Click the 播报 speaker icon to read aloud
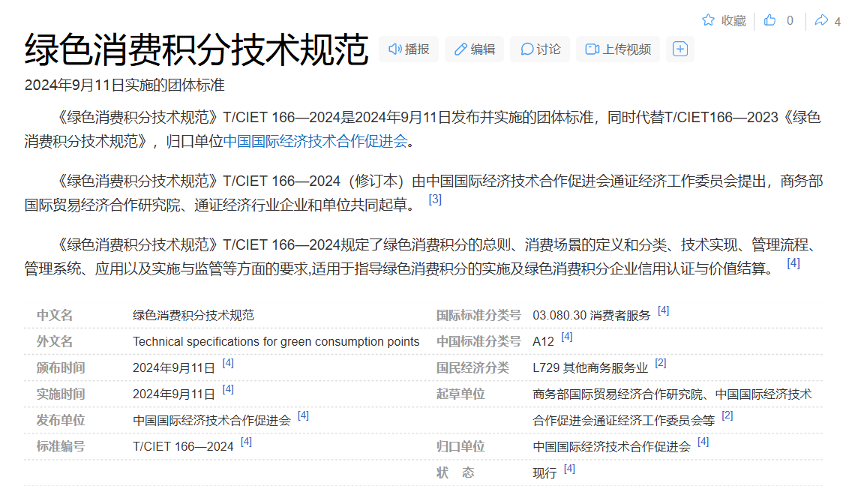This screenshot has width=849, height=504. tap(395, 48)
